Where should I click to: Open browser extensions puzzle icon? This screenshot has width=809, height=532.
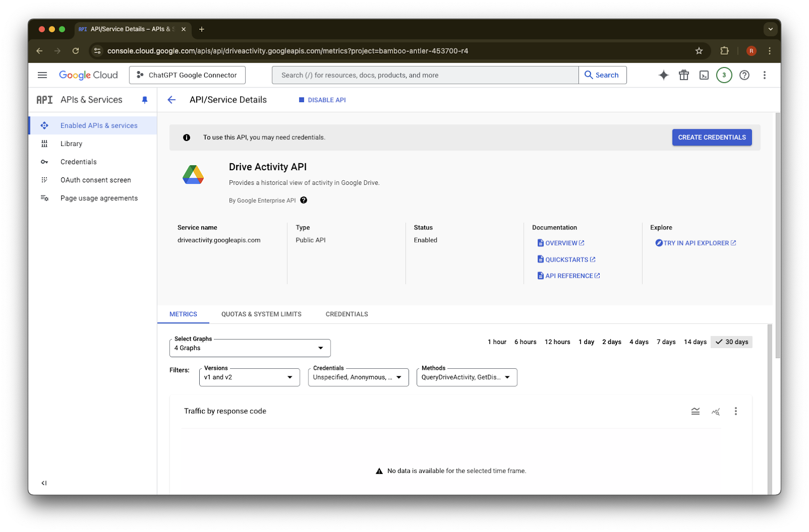tap(725, 51)
